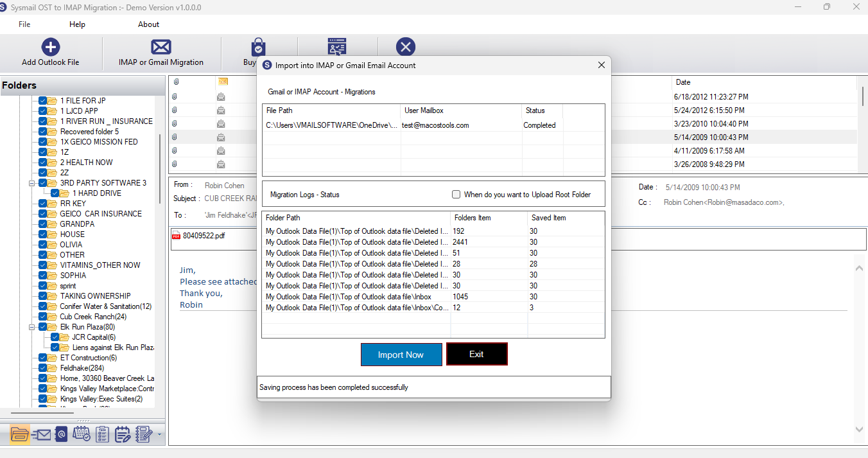Click the paperclip attachment column header icon
Viewport: 868px width, 458px height.
[x=175, y=82]
